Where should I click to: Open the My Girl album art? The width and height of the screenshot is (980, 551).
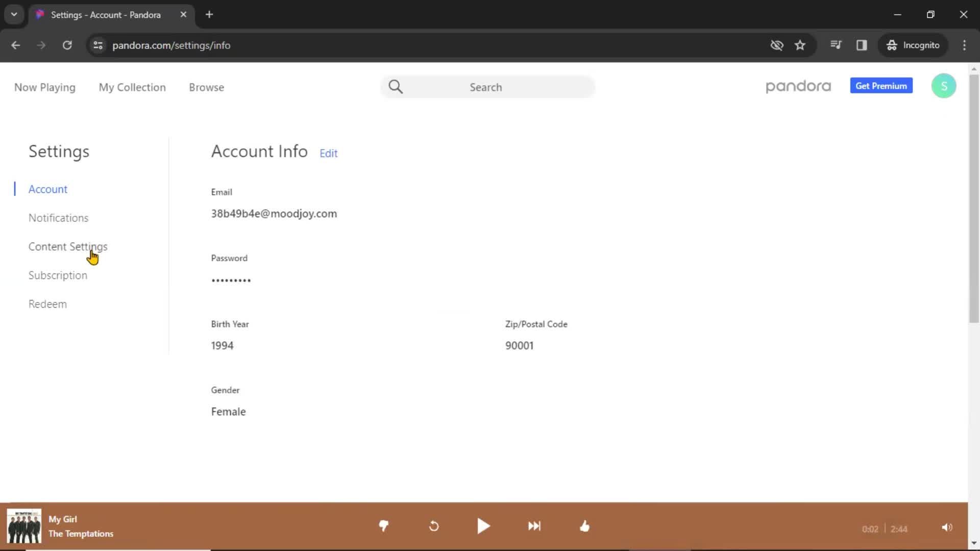tap(24, 526)
